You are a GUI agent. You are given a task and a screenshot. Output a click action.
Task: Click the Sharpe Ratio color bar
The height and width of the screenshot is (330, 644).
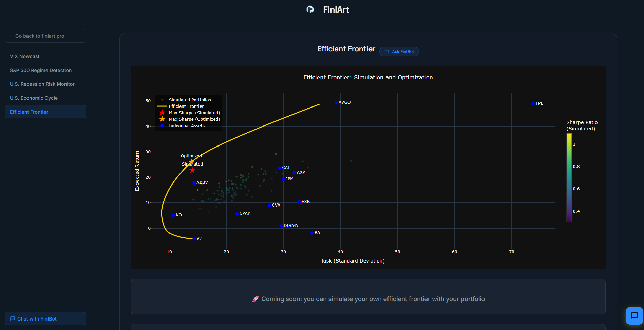coord(569,178)
